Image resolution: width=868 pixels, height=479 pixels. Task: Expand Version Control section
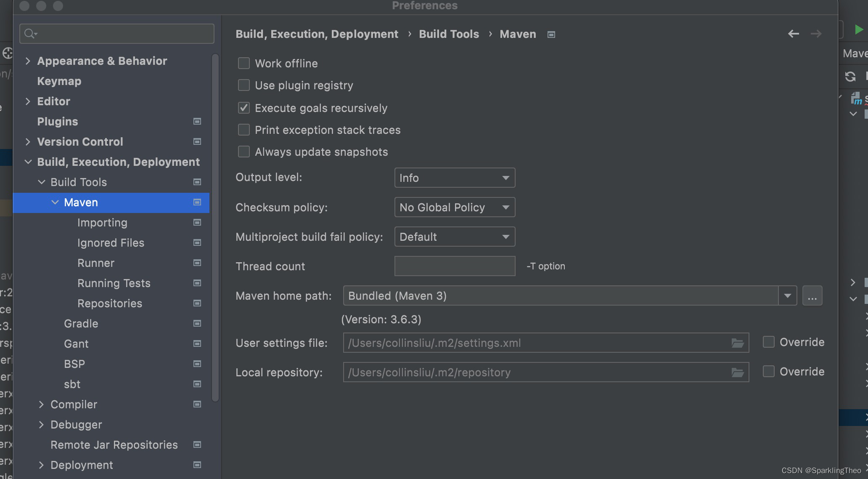click(x=28, y=142)
